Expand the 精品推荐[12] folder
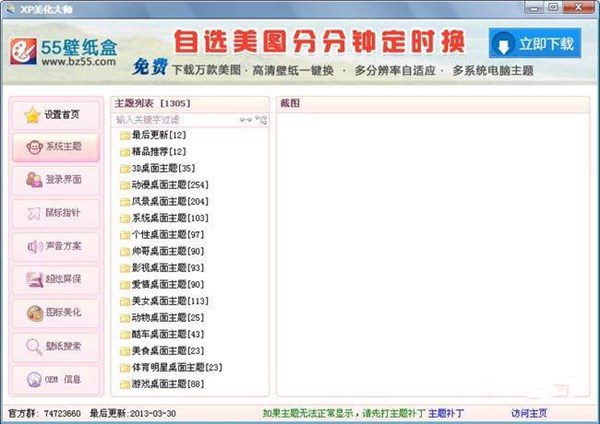 pos(153,152)
